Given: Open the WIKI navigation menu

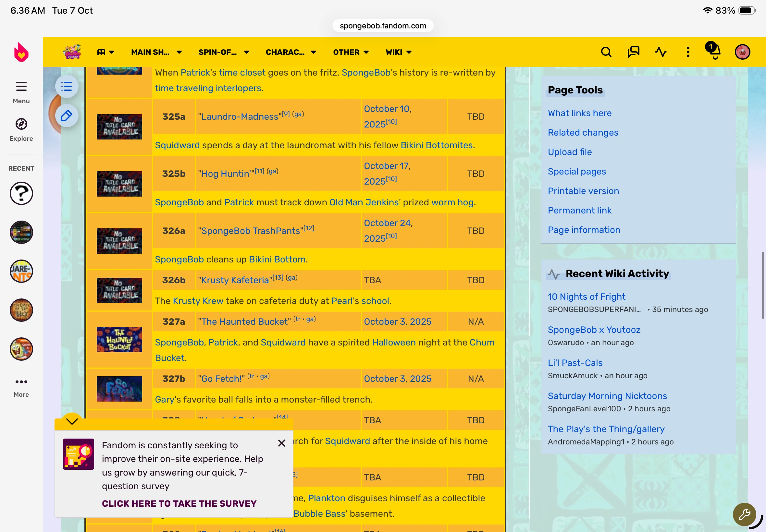Looking at the screenshot, I should [399, 52].
